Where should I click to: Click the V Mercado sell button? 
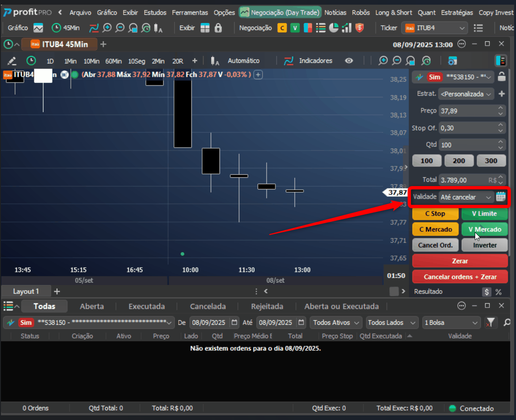pos(485,229)
